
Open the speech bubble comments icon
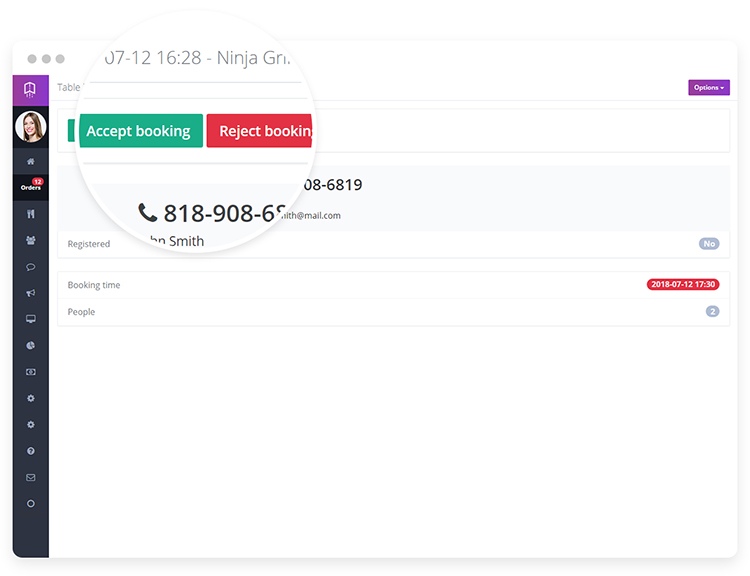31,267
